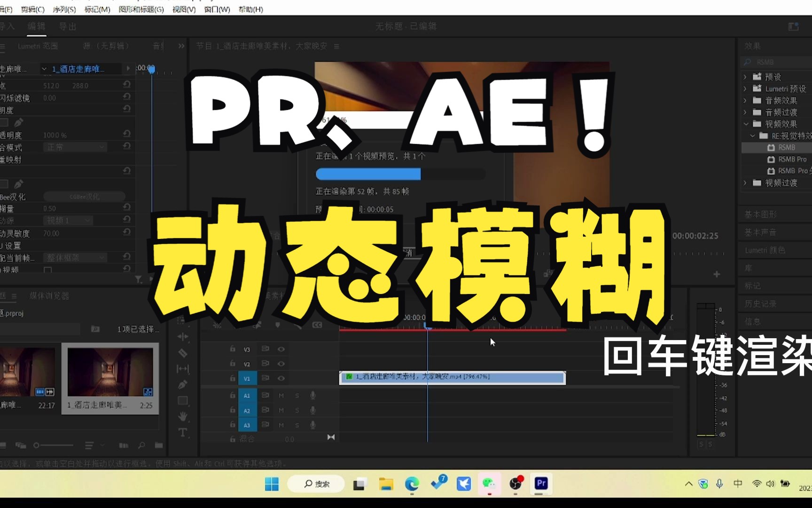Open the effect controls filter funnel
Image resolution: width=812 pixels, height=508 pixels.
(138, 279)
